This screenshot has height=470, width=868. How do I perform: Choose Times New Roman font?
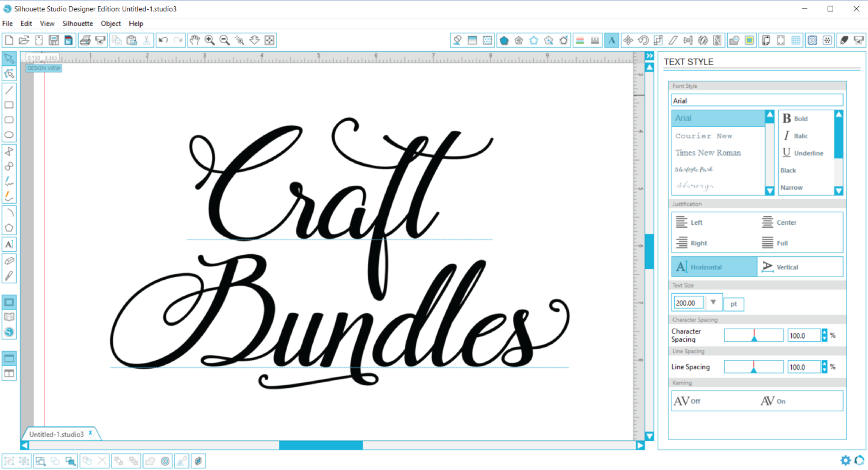(x=718, y=153)
